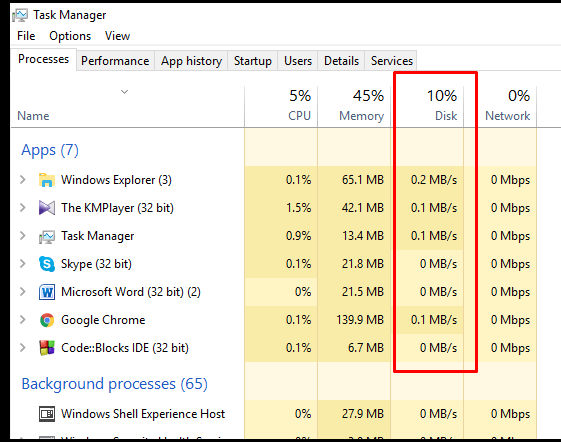Switch to the Startup tab
The width and height of the screenshot is (561, 442).
tap(253, 61)
